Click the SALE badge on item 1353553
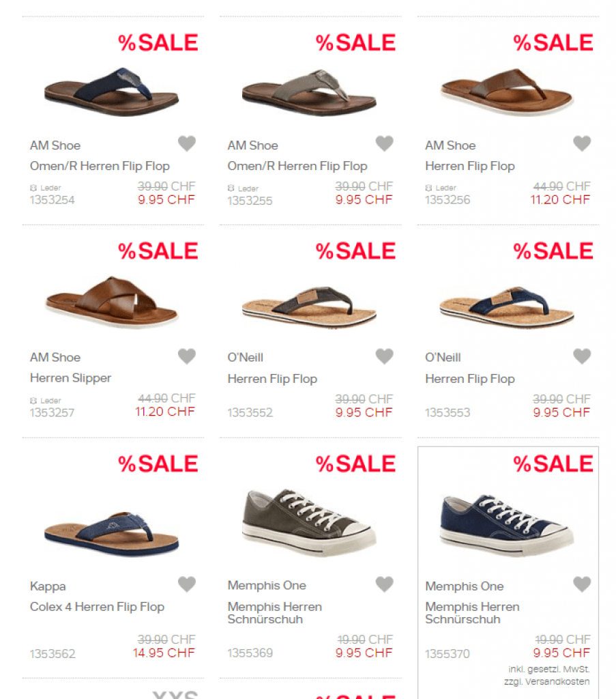 [x=553, y=251]
